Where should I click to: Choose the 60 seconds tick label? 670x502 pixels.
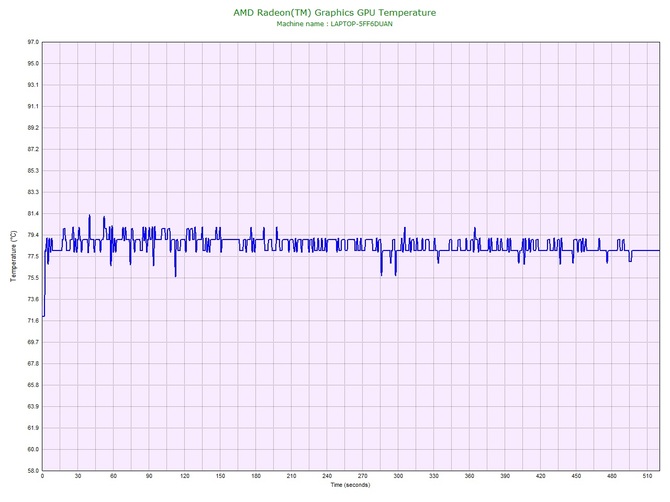tap(113, 477)
